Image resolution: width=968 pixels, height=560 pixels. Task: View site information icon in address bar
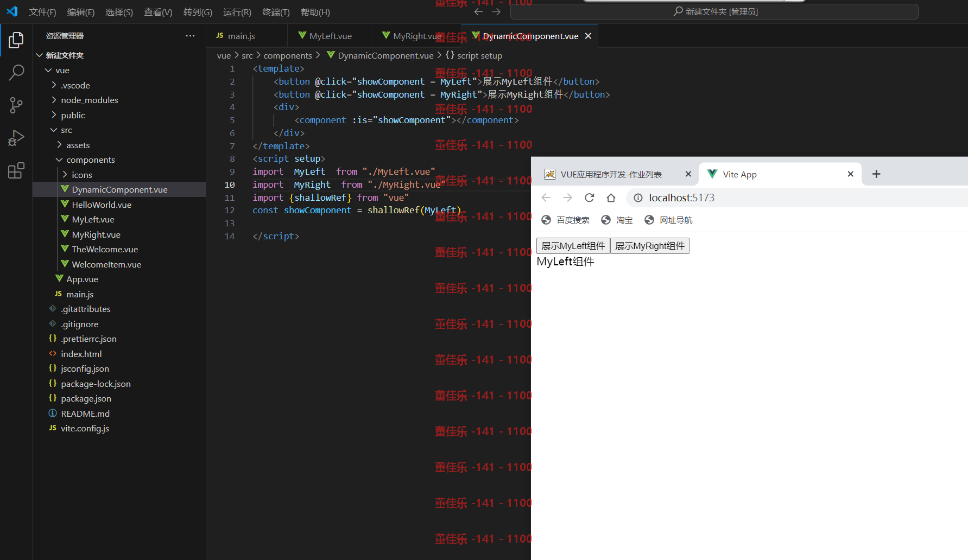coord(638,198)
